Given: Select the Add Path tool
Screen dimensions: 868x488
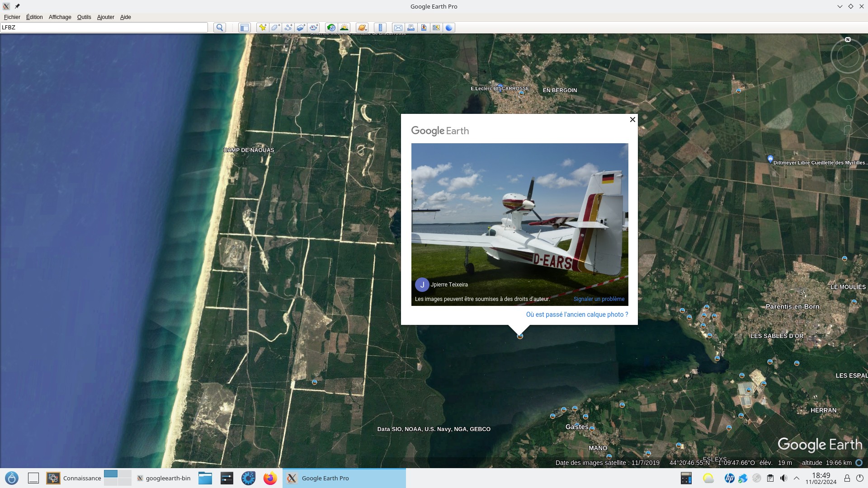Looking at the screenshot, I should tap(288, 28).
